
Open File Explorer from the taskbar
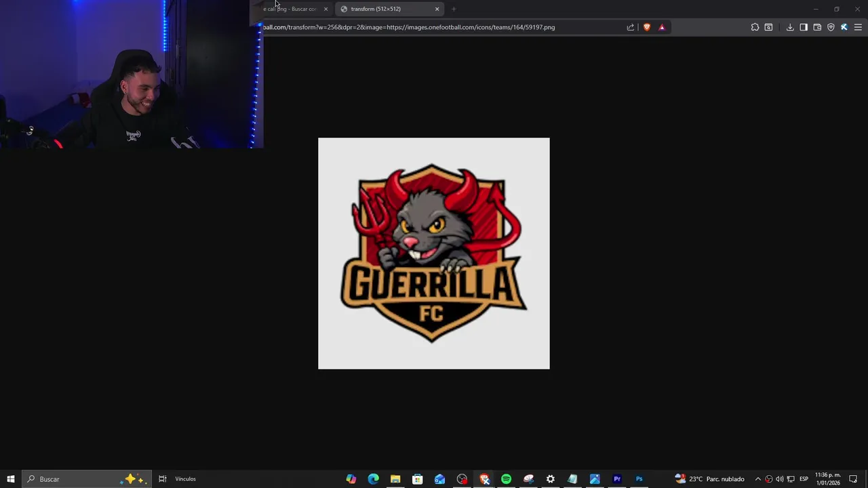395,479
